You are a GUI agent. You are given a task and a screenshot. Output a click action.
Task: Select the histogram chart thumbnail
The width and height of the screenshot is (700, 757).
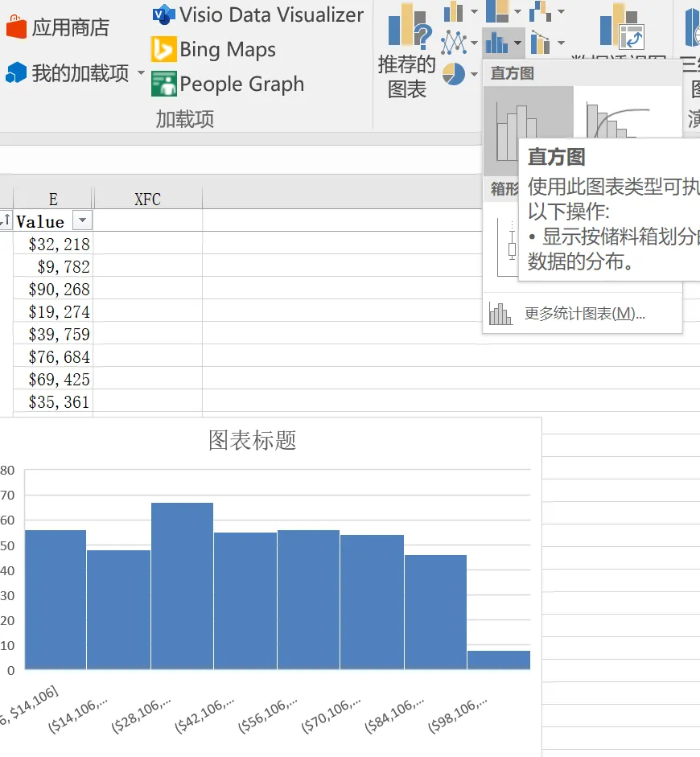pos(528,130)
